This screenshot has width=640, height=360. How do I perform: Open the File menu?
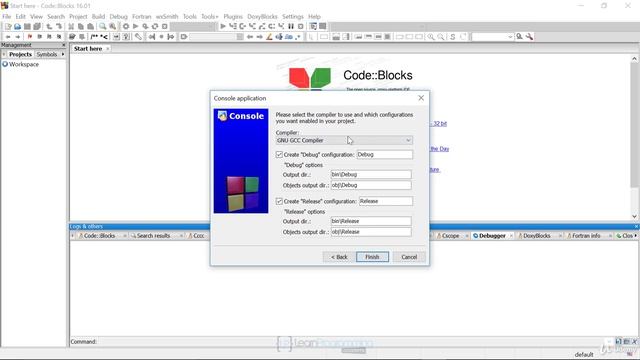7,16
